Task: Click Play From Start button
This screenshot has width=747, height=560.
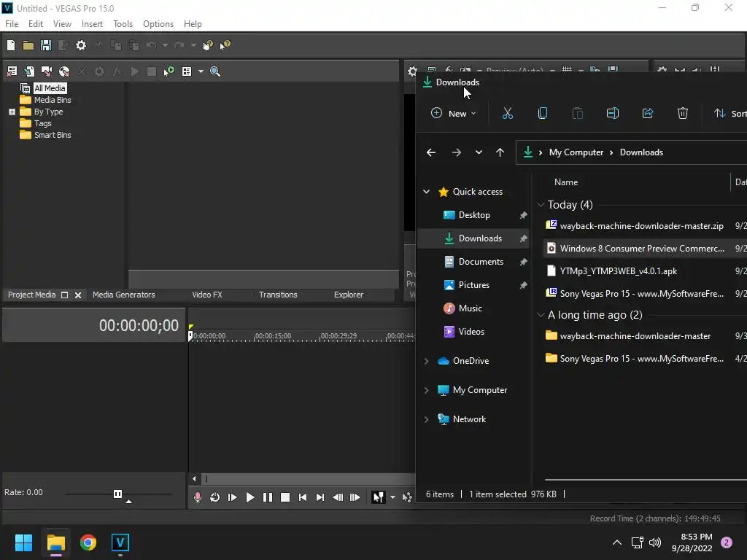Action: coord(233,497)
